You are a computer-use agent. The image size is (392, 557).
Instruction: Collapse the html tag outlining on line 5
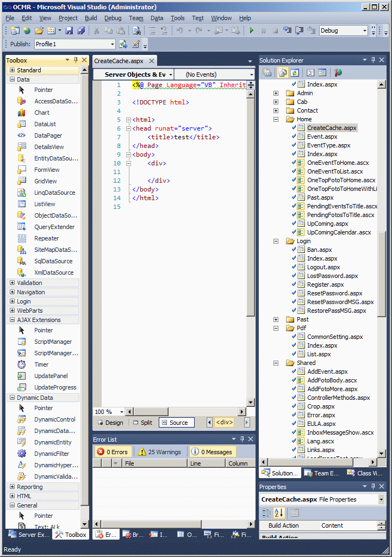[128, 120]
